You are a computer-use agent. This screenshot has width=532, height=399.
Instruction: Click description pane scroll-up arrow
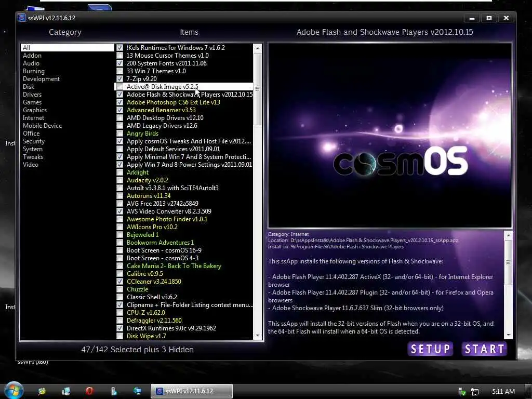[508, 235]
